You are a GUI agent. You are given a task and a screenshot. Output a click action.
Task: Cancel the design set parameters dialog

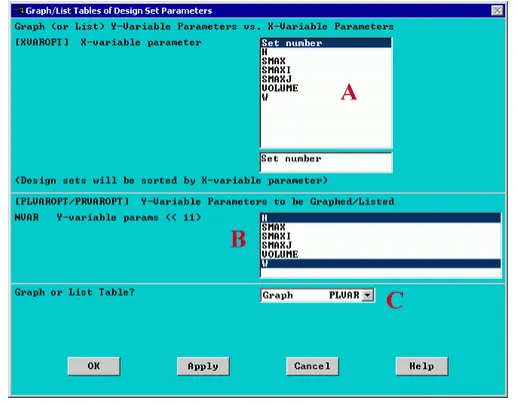point(312,366)
